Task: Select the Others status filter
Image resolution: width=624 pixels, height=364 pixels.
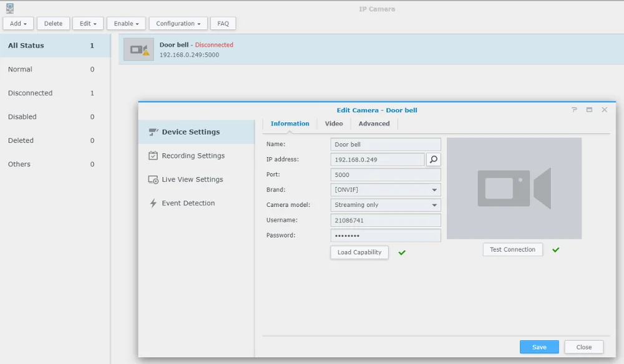Action: point(56,164)
